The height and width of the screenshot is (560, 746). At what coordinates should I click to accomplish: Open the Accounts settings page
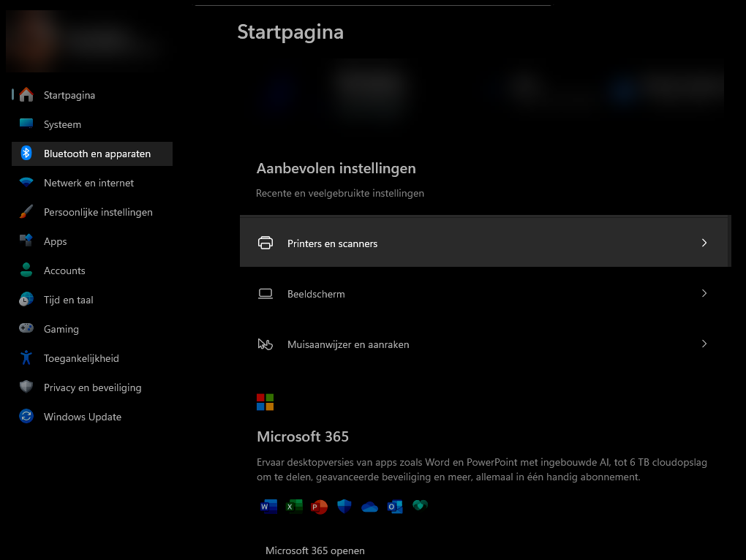(x=64, y=270)
